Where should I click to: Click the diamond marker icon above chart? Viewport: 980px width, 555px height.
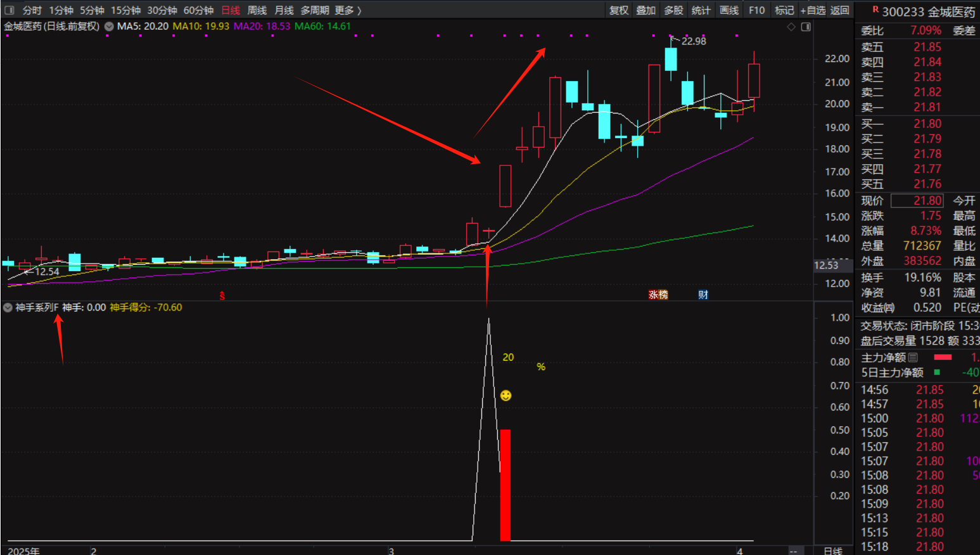point(791,27)
